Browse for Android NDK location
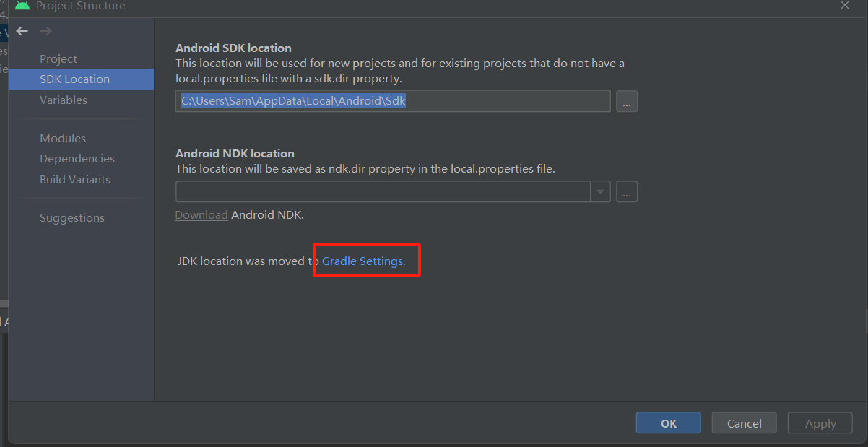Image resolution: width=868 pixels, height=447 pixels. click(626, 191)
